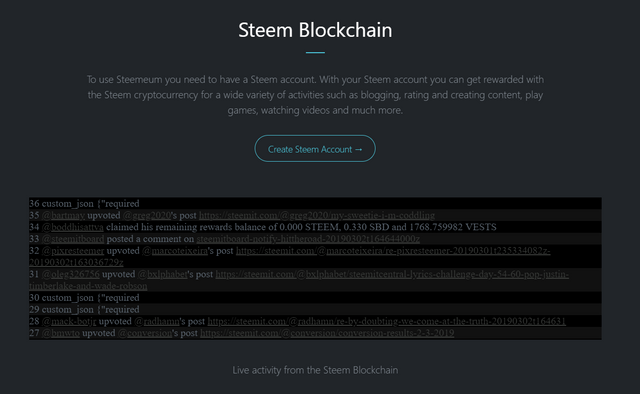This screenshot has height=394, width=640.
Task: Open the conversion-results-2-3-2019 post URL
Action: click(327, 333)
